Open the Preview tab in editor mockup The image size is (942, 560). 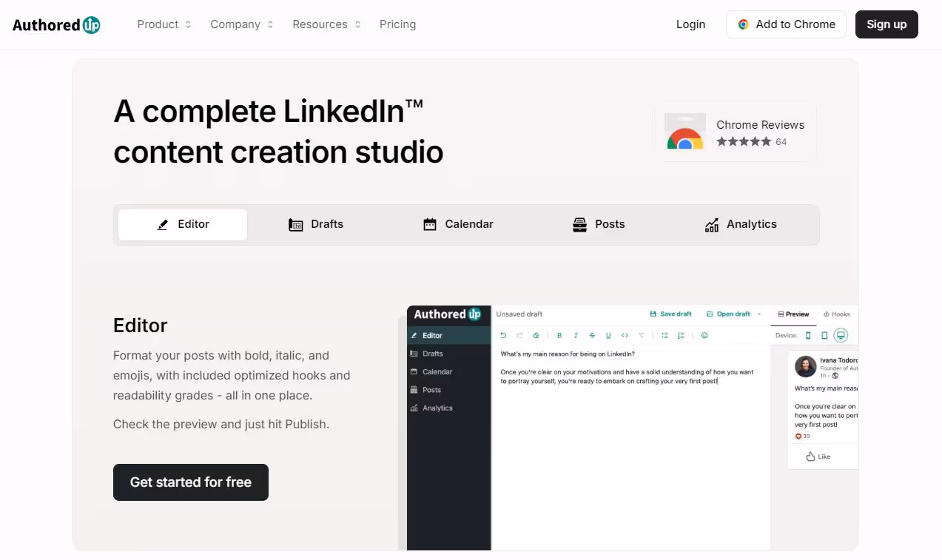click(793, 314)
